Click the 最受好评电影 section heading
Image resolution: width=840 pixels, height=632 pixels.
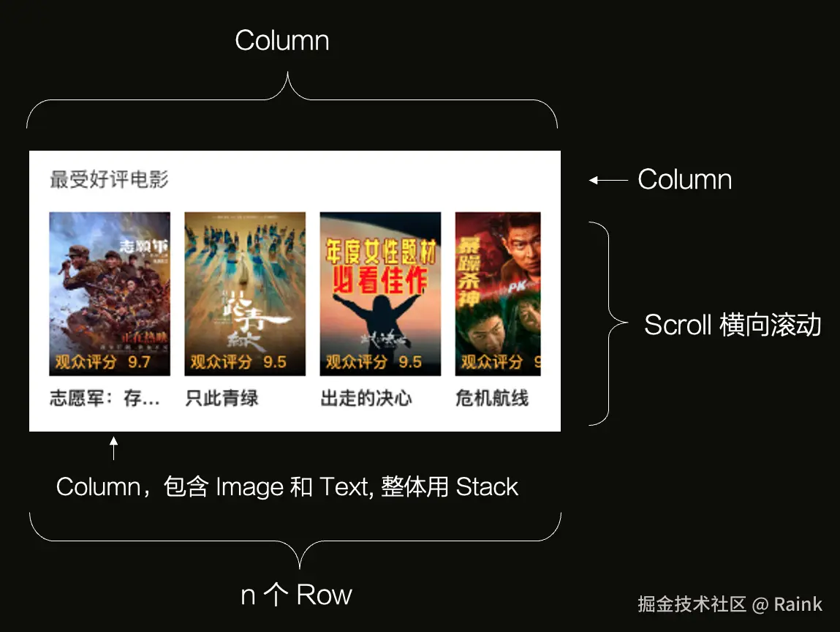coord(109,179)
